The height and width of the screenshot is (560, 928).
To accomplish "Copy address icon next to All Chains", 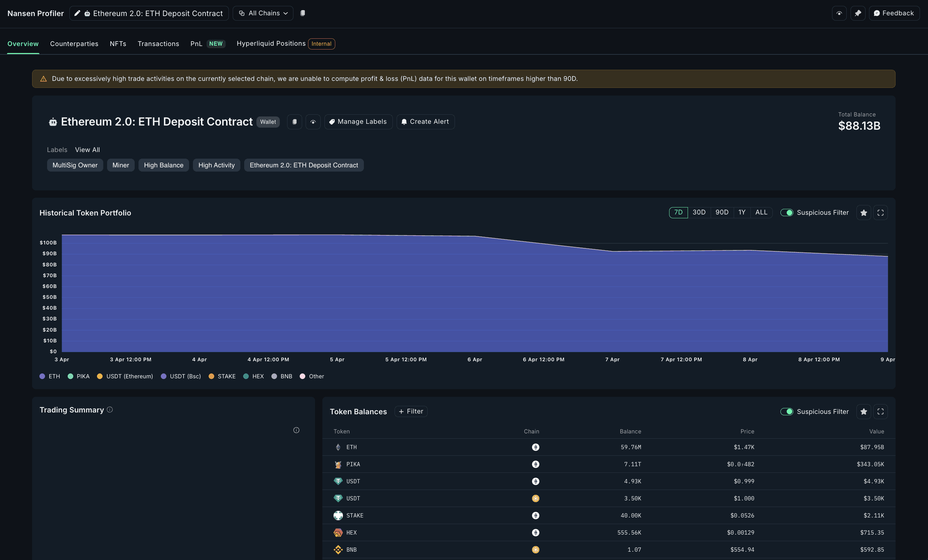I will [302, 13].
